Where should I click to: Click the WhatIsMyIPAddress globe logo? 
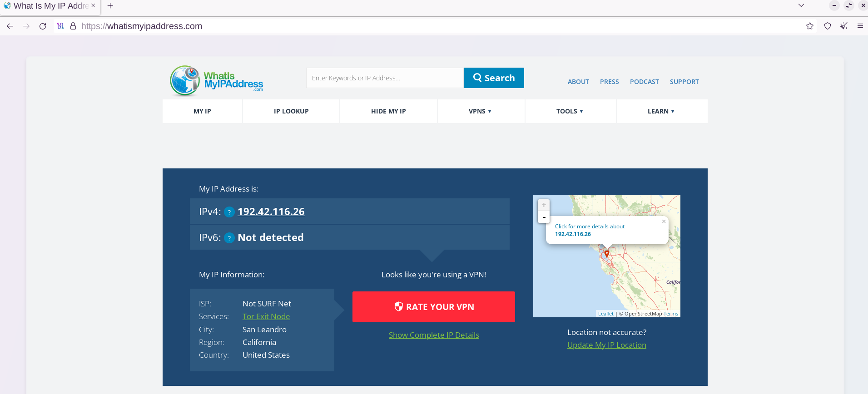(184, 81)
